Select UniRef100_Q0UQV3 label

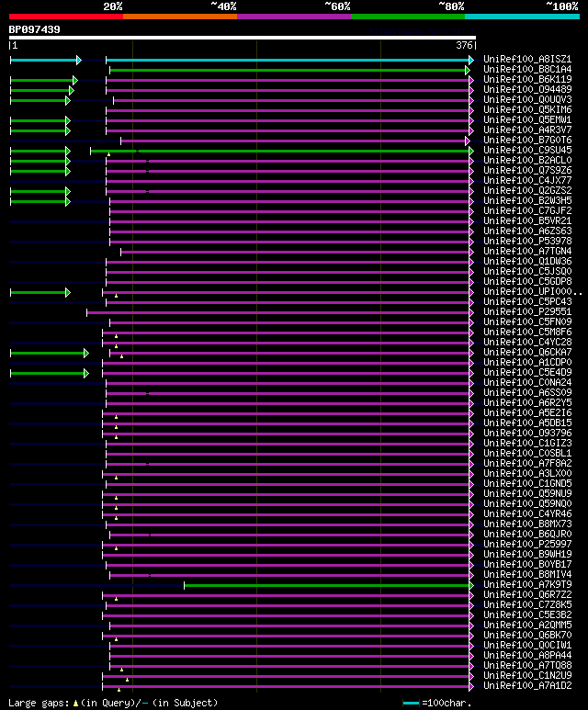coord(527,99)
